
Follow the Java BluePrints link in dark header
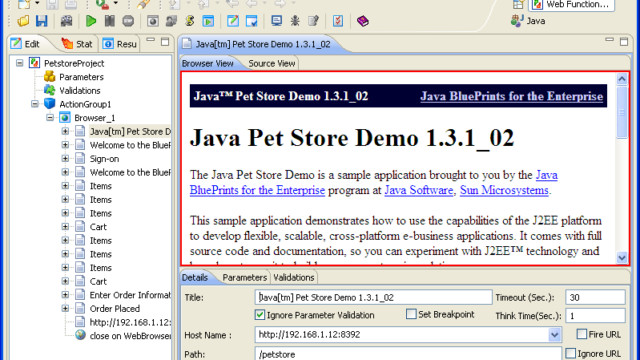pos(511,96)
